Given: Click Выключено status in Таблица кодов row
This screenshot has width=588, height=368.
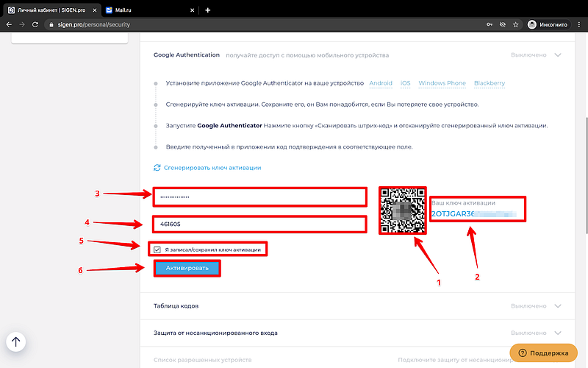Looking at the screenshot, I should (x=528, y=306).
